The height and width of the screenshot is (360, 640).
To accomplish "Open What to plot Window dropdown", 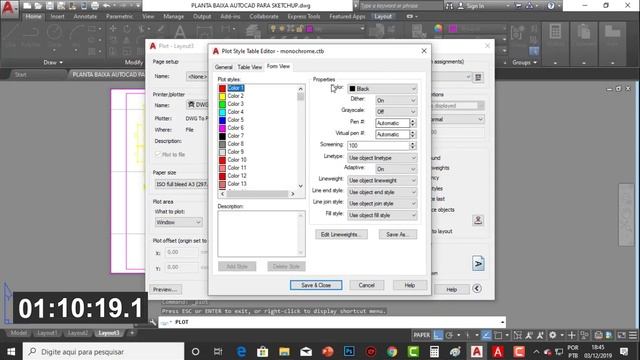I will pos(178,222).
